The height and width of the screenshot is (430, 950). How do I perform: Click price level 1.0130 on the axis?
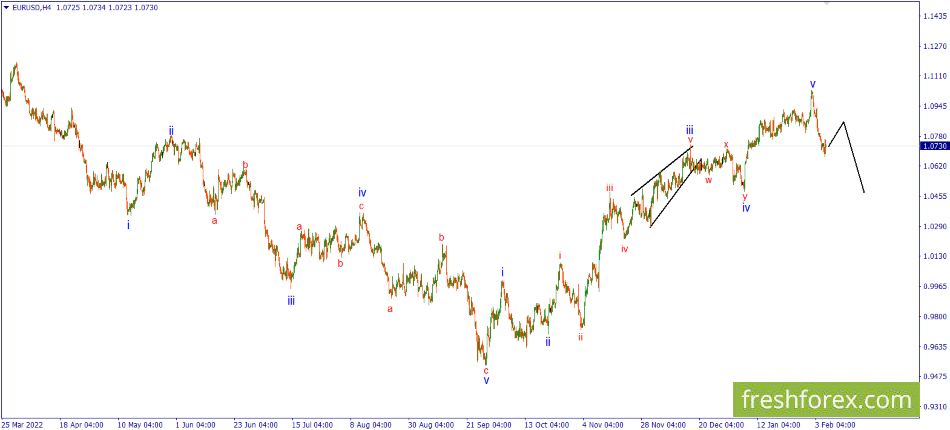[934, 256]
